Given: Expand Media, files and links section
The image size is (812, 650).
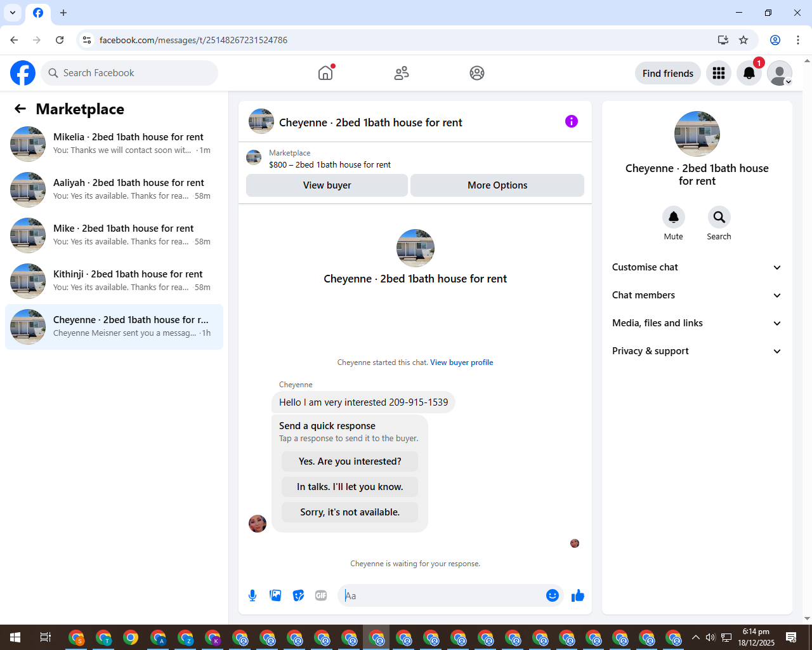Looking at the screenshot, I should [x=697, y=323].
